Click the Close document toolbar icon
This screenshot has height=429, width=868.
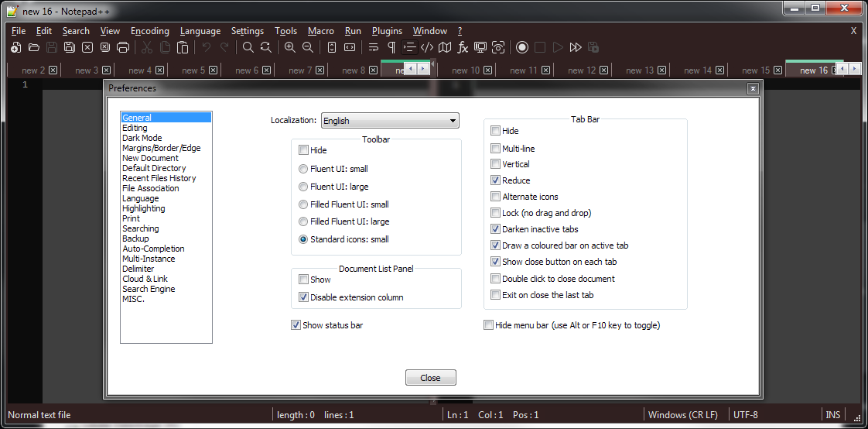point(87,47)
